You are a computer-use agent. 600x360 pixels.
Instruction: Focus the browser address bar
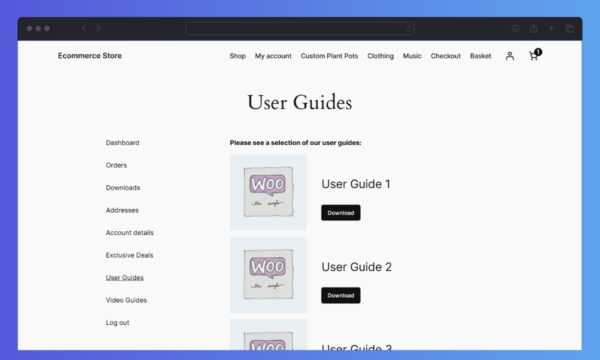(300, 29)
